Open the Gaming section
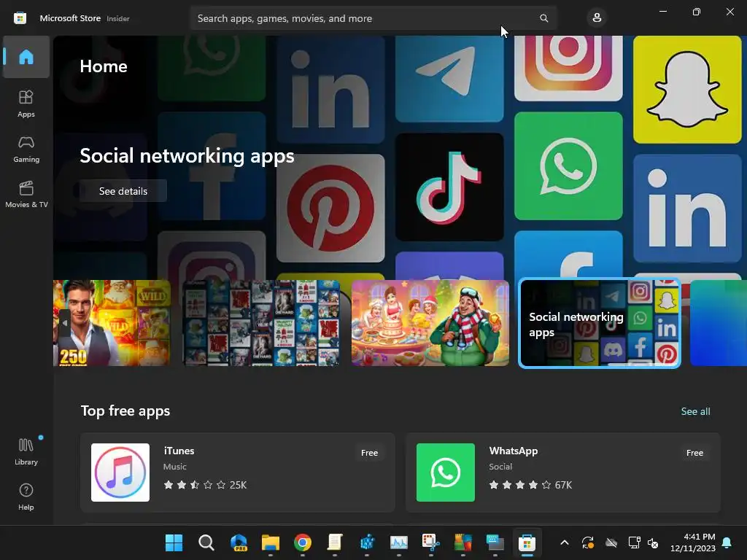Screen dimensions: 747x560 pyautogui.click(x=26, y=149)
